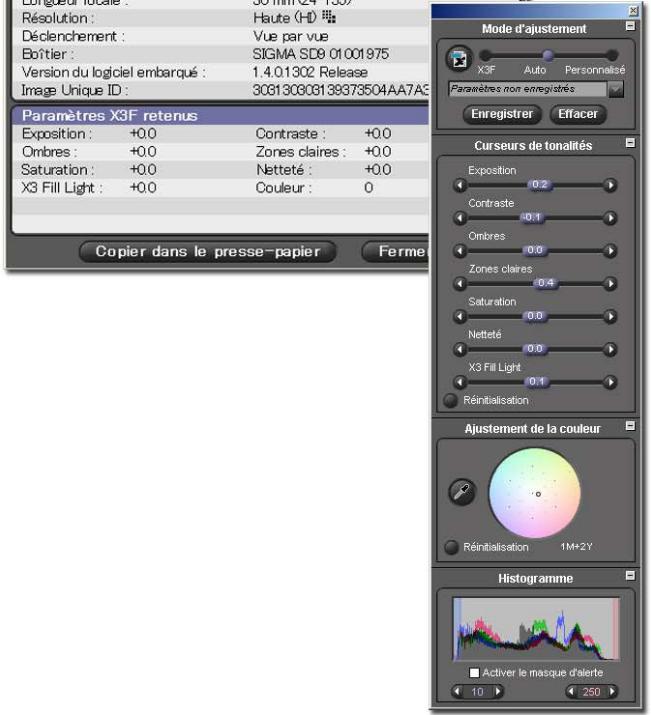Click the Enregistrer button
The height and width of the screenshot is (715, 651).
(x=502, y=114)
